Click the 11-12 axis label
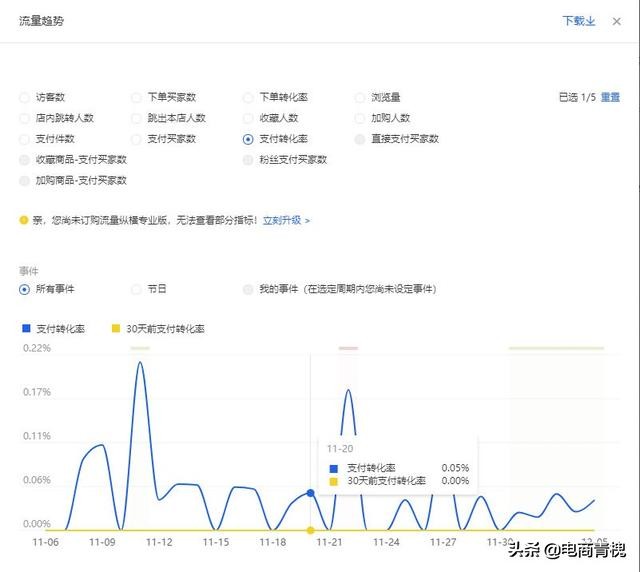 (159, 542)
